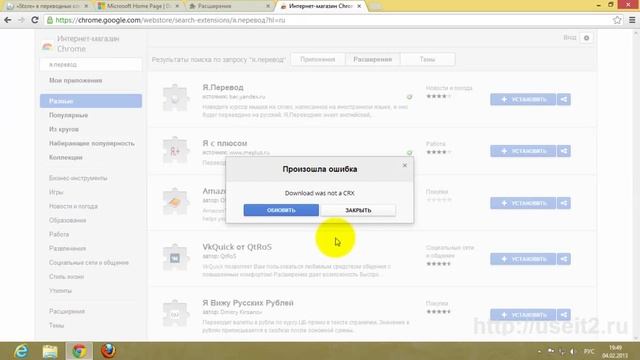Open Стиль жизни category
640x360 pixels.
66,276
